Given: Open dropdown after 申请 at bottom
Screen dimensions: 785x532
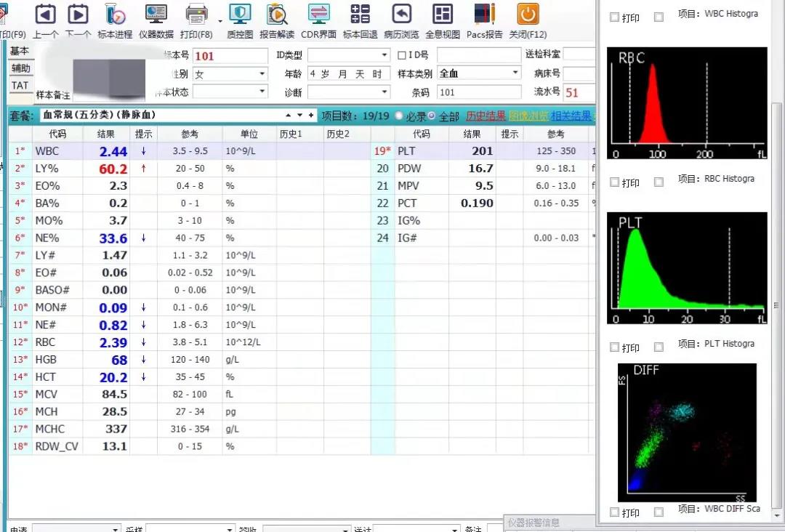Looking at the screenshot, I should point(116,528).
